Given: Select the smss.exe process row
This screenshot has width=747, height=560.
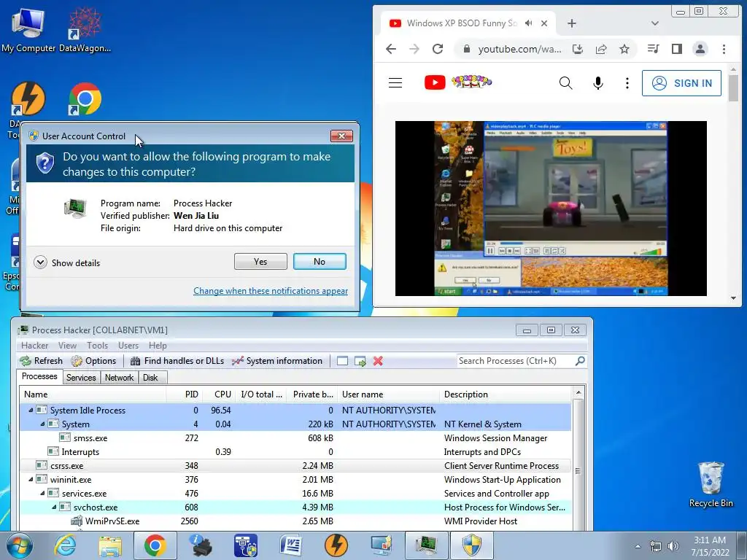Looking at the screenshot, I should point(295,438).
